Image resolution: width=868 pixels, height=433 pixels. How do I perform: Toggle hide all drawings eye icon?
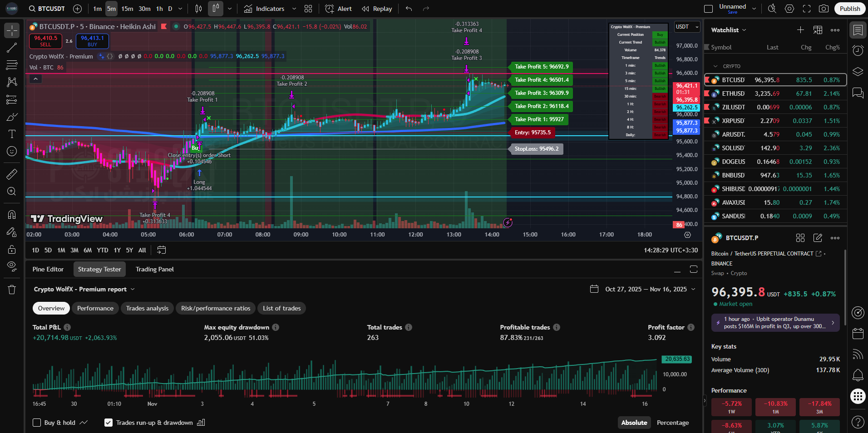coord(12,266)
